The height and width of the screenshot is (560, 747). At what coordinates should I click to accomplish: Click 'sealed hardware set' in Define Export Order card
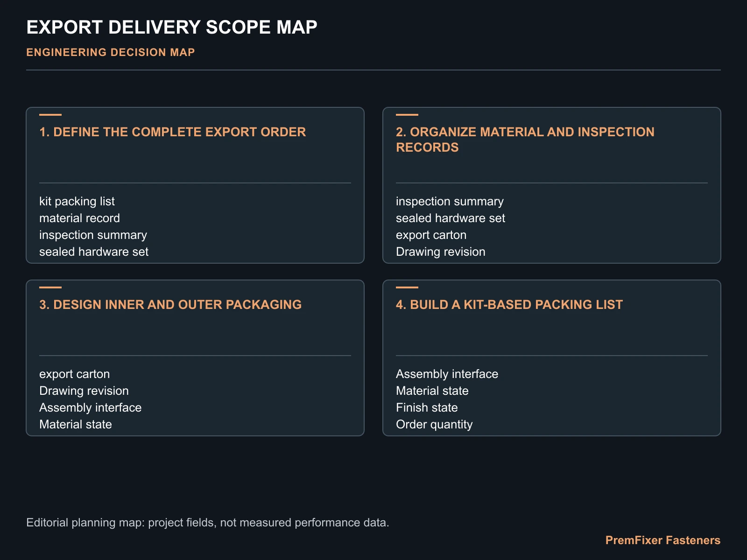(94, 252)
